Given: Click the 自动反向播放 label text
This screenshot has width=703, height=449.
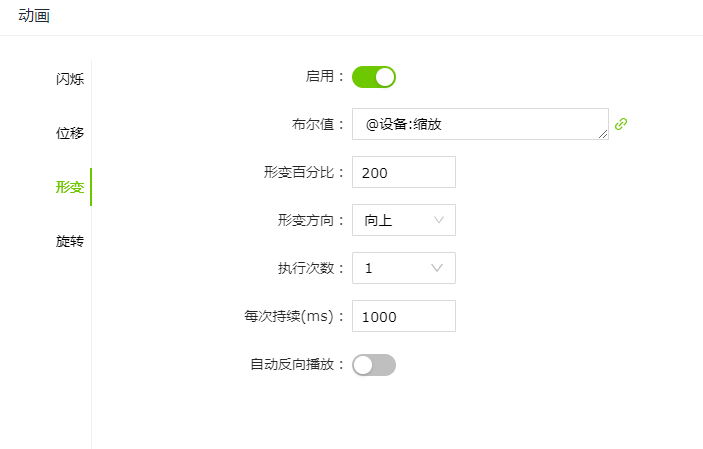Looking at the screenshot, I should coord(296,364).
